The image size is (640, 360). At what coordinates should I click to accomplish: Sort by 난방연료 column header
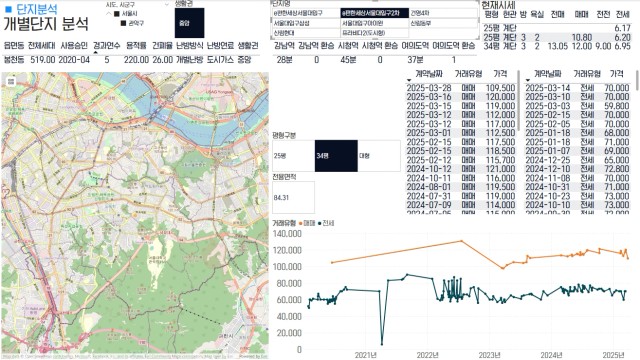220,45
